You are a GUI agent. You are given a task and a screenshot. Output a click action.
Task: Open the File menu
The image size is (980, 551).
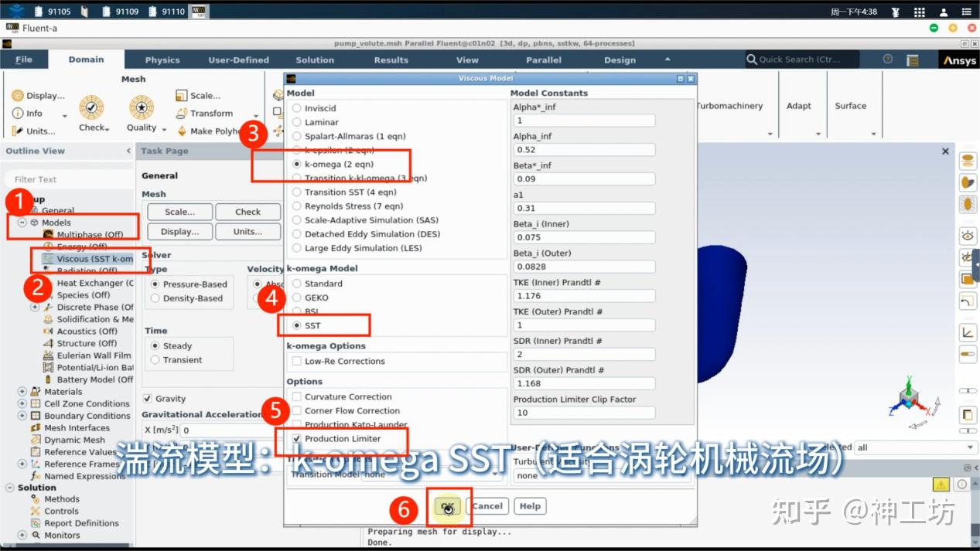(24, 60)
